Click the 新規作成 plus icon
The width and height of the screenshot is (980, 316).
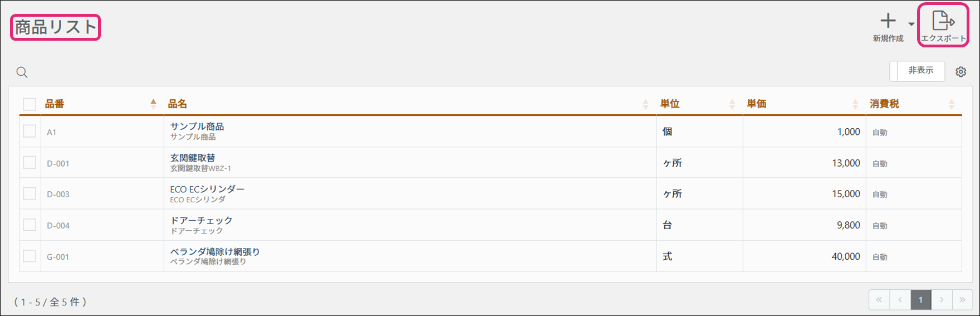888,21
